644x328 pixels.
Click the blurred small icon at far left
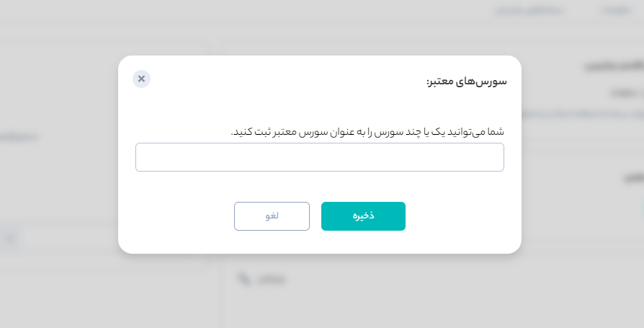[10, 239]
